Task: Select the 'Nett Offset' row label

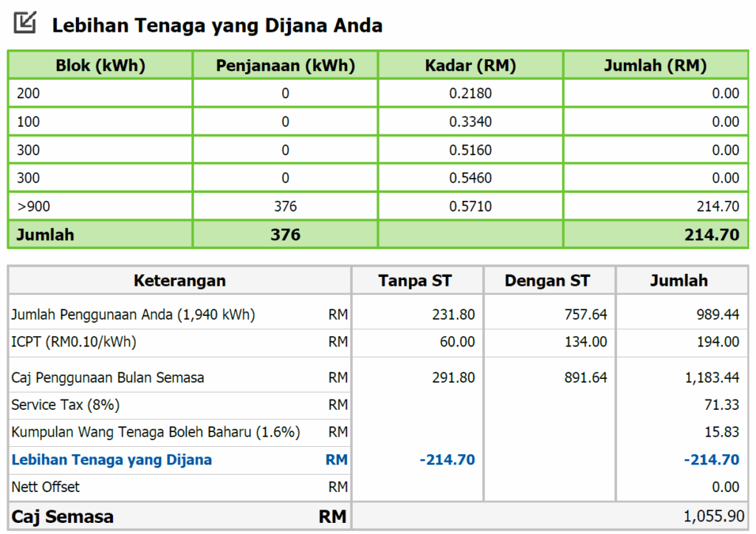Action: coord(46,487)
